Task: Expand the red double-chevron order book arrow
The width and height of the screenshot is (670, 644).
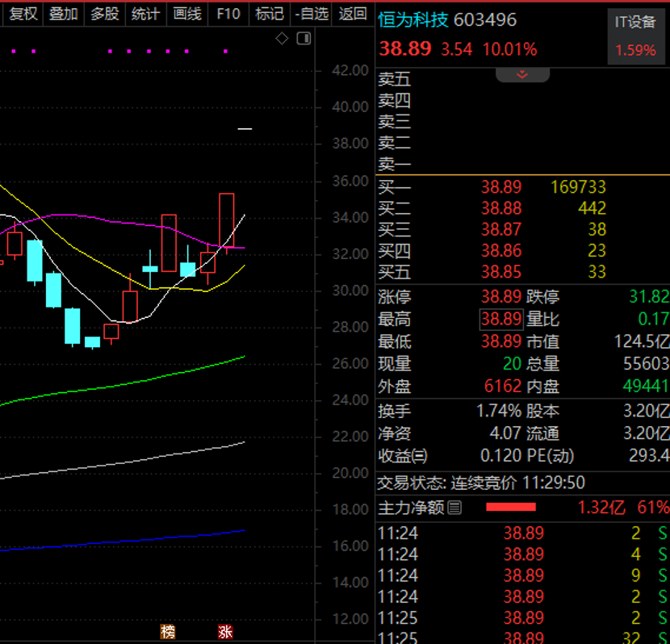Action: (522, 74)
